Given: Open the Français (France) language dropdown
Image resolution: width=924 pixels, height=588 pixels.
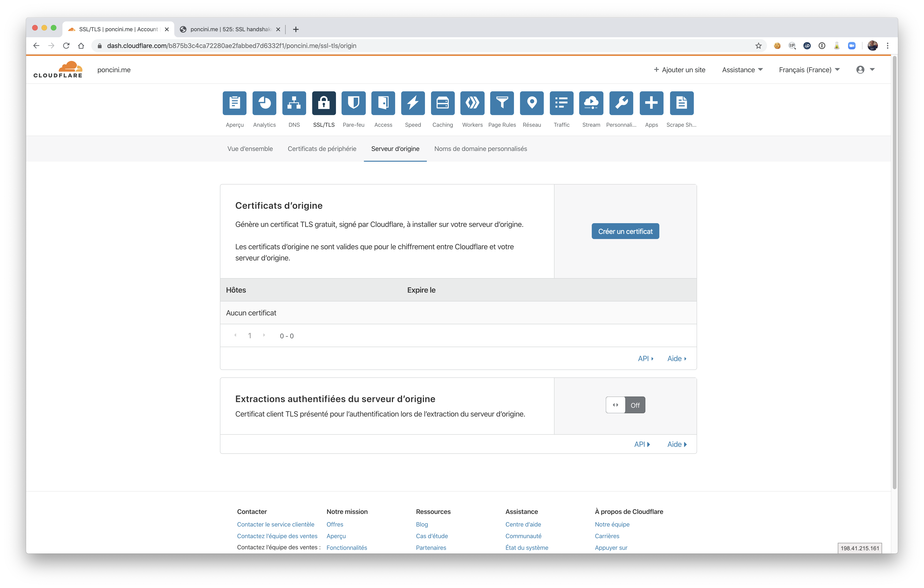Looking at the screenshot, I should (809, 69).
